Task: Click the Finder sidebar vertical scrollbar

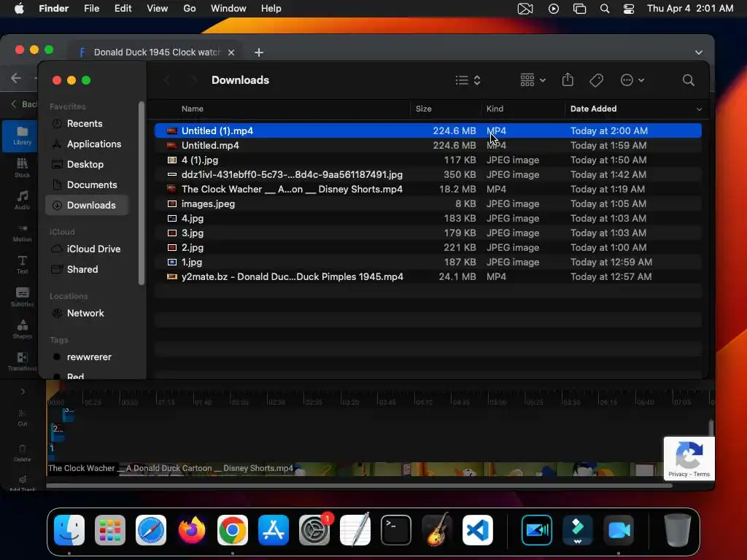Action: click(x=141, y=192)
